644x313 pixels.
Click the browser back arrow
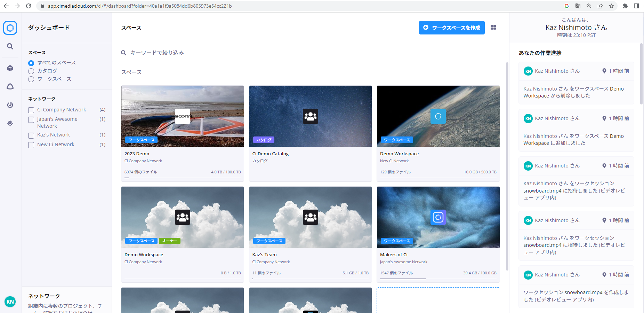[6, 6]
